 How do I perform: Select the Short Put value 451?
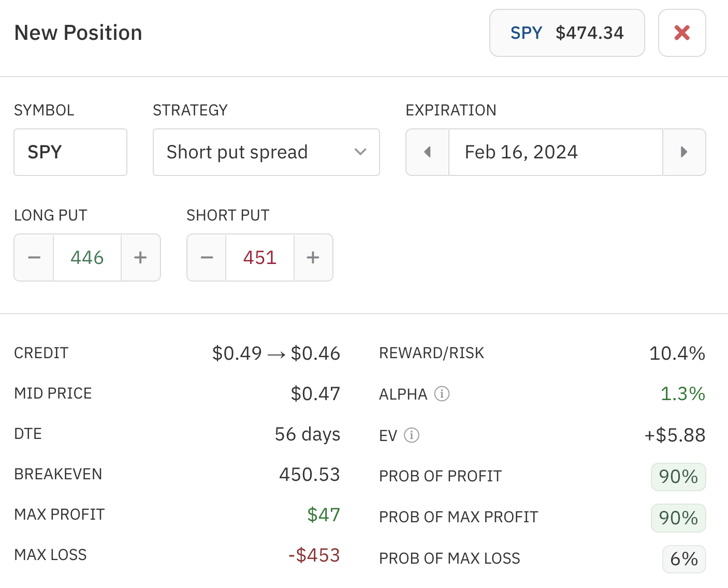point(259,257)
